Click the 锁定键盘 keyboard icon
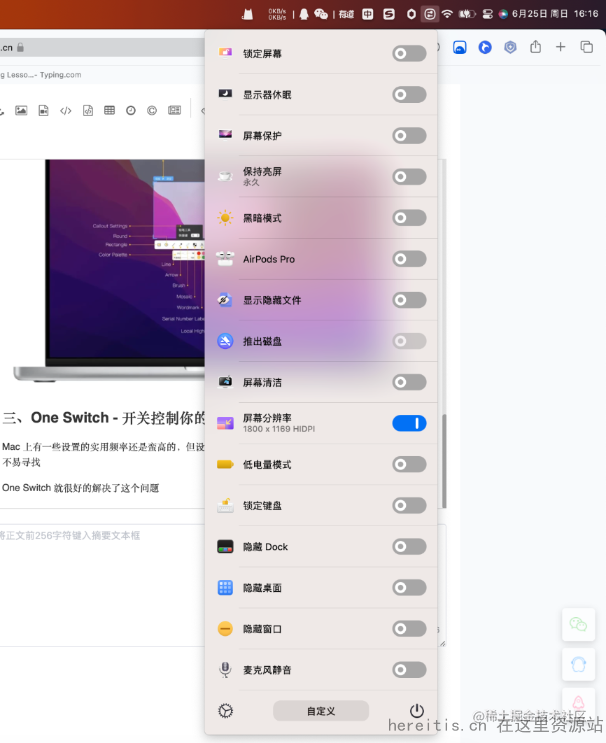606x743 pixels. coord(225,506)
